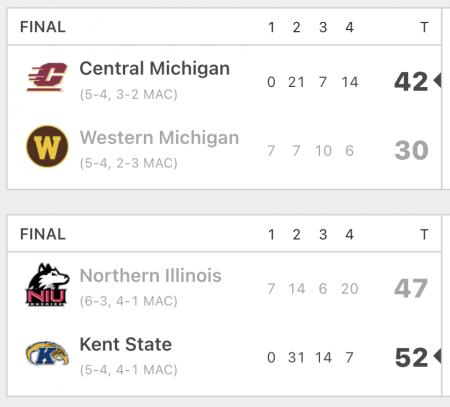
Task: Click the Central Michigan team logo
Action: pyautogui.click(x=47, y=77)
